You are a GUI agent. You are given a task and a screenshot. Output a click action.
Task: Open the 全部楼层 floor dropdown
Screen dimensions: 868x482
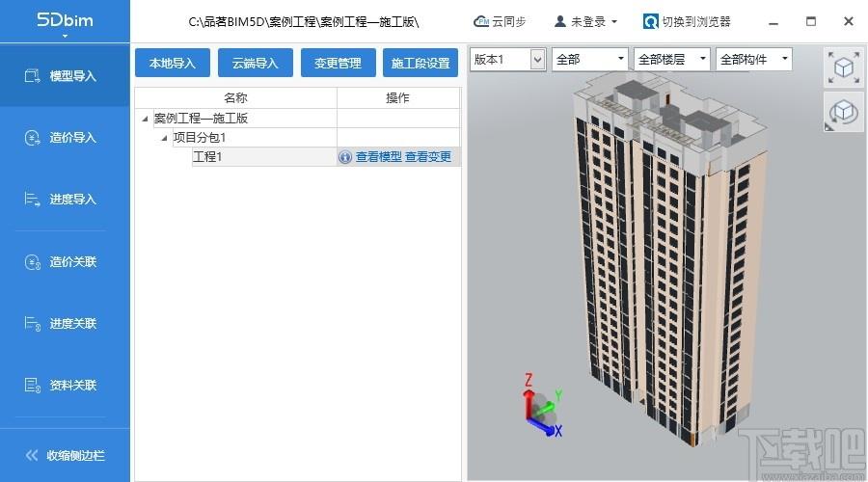672,59
